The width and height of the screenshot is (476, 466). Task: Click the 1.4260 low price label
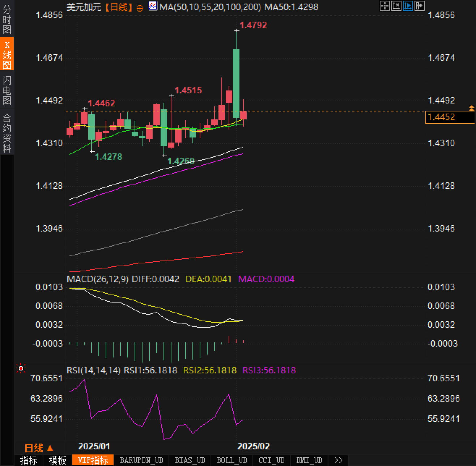[181, 161]
